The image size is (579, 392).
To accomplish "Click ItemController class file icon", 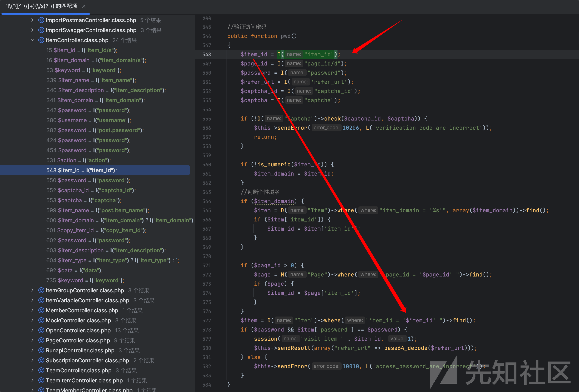I will (x=41, y=40).
